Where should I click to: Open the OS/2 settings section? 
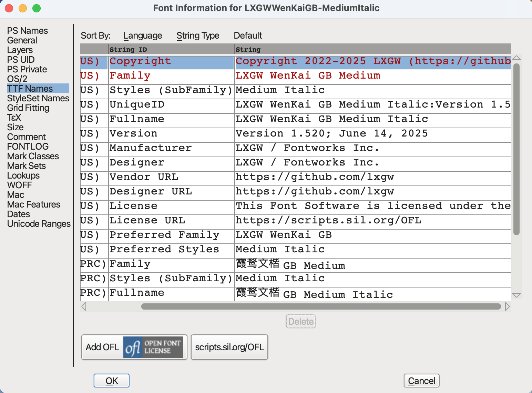(16, 79)
